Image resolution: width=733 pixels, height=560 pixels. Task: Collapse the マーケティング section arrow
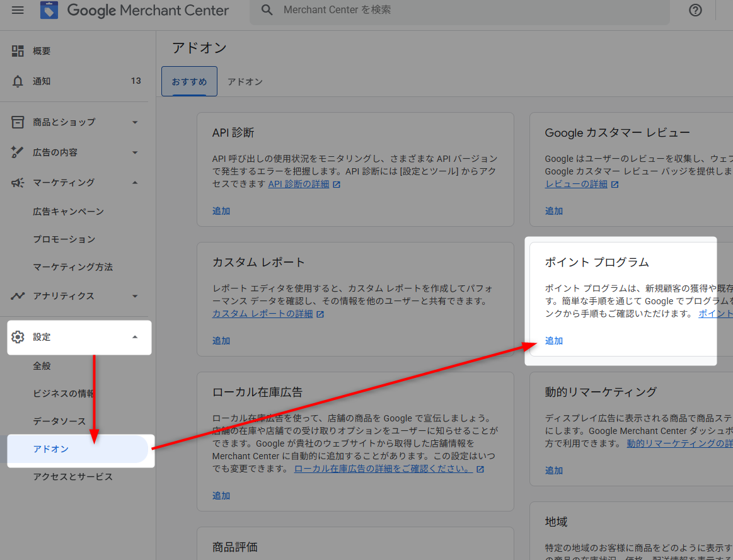tap(135, 183)
